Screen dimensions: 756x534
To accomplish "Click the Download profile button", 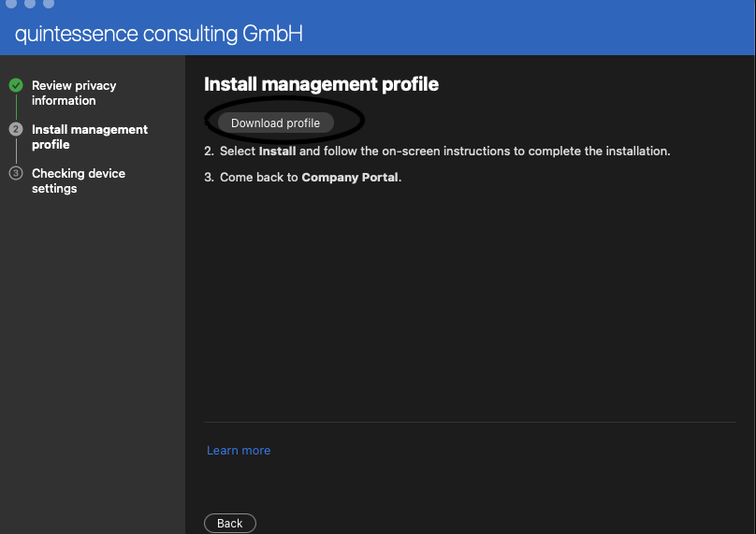I will (275, 123).
